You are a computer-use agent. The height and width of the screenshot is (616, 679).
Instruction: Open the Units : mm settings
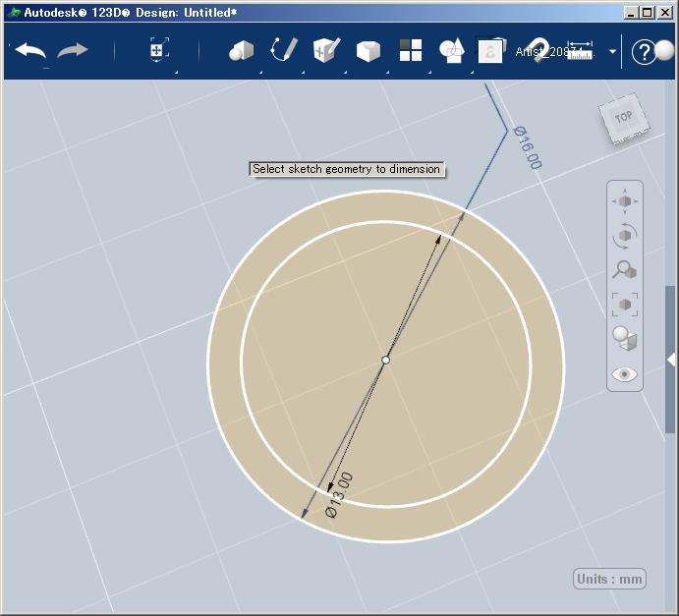click(609, 579)
